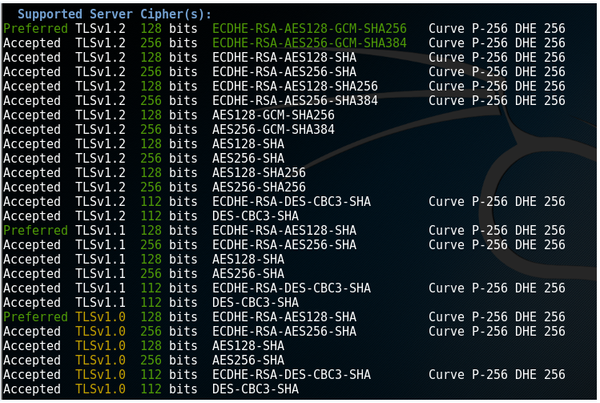Click the TLSv1.1 ECDHE-RSA-DES-CBC3-SHA cipher name

(x=290, y=288)
